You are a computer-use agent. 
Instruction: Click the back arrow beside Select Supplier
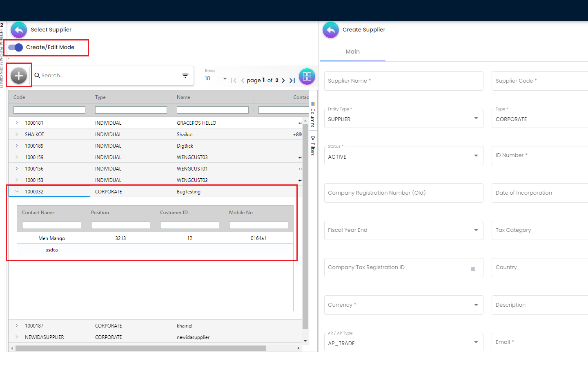19,30
